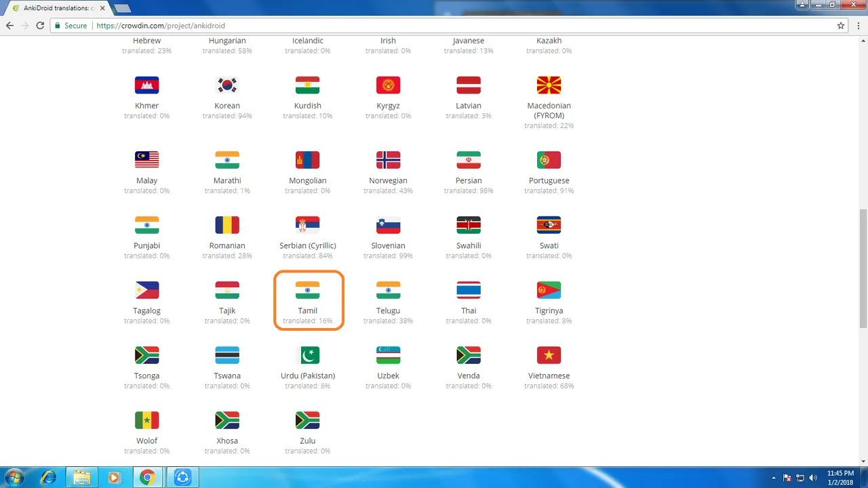
Task: Open the Uzbek flag icon
Action: point(388,355)
